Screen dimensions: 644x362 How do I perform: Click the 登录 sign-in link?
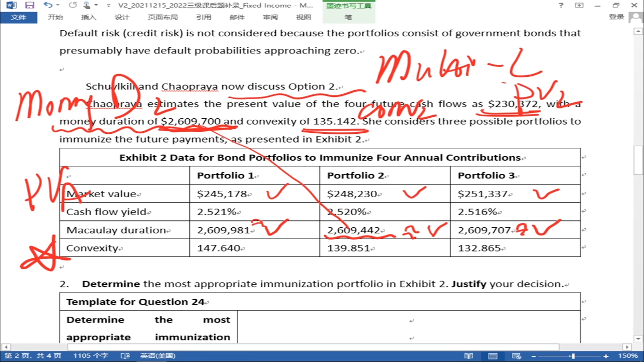point(616,17)
